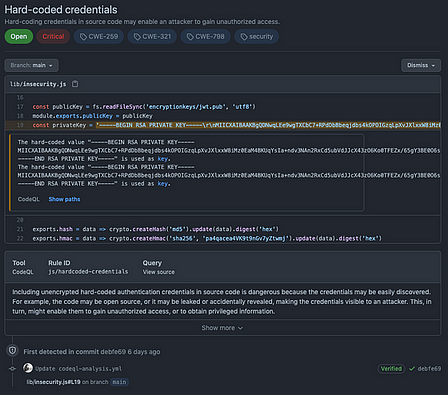Screen dimensions: 448x395
Task: Open View source query link
Action: click(x=159, y=272)
